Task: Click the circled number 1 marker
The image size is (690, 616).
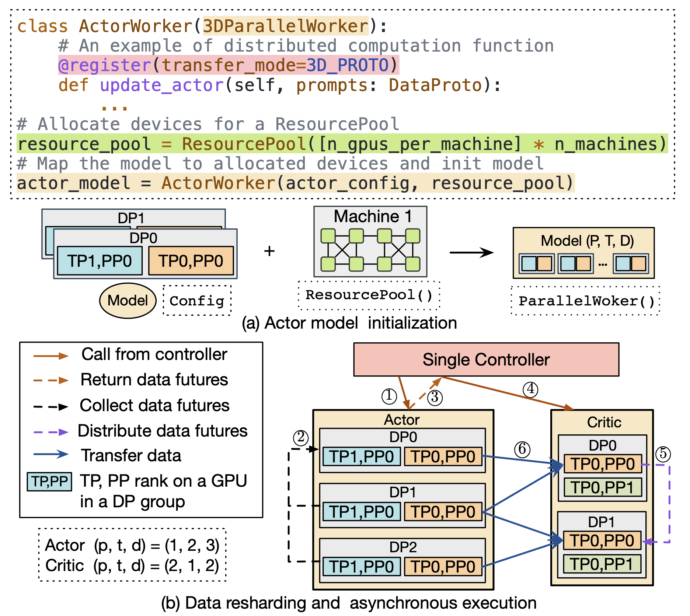Action: (x=389, y=396)
